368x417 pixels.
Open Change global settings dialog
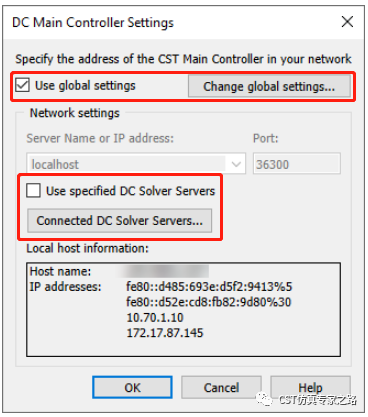[269, 86]
